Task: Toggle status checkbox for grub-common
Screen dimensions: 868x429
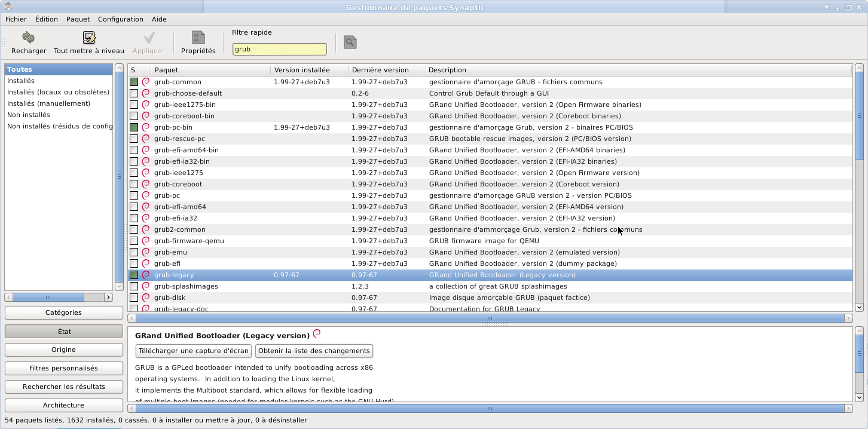Action: (134, 82)
